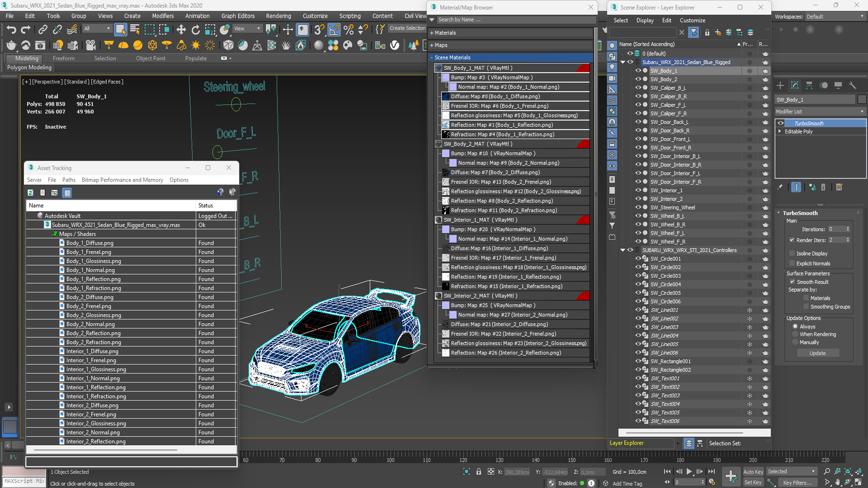
Task: Click the large Set Keys plus button
Action: [731, 476]
